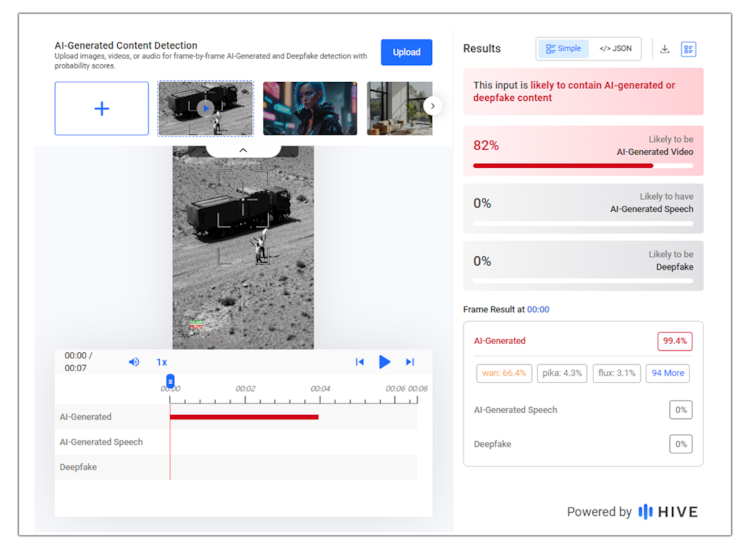Select the pika: 4.3% model tag
Viewport: 750px width, 549px height.
pos(562,373)
